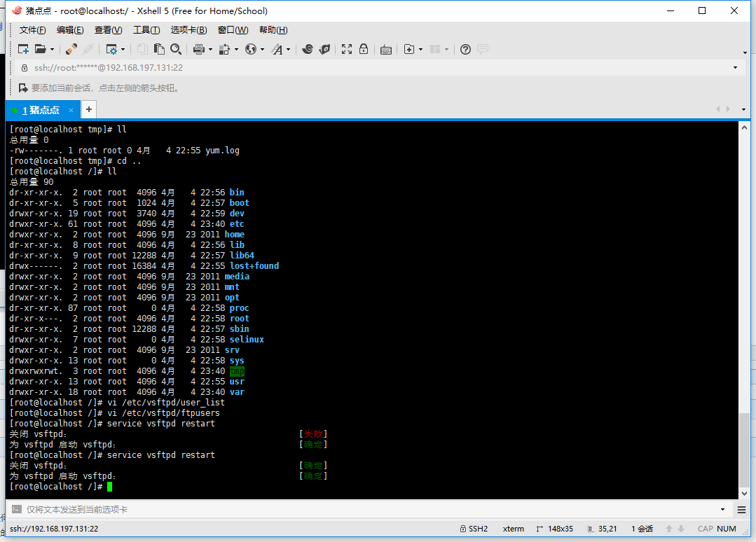Open Find with magnifier icon
756x542 pixels.
[176, 49]
